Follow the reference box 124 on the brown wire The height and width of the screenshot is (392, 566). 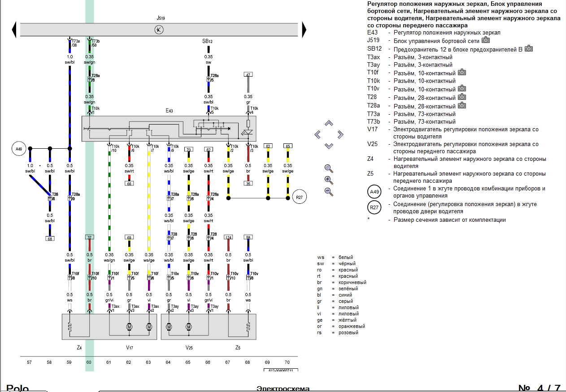[228, 237]
